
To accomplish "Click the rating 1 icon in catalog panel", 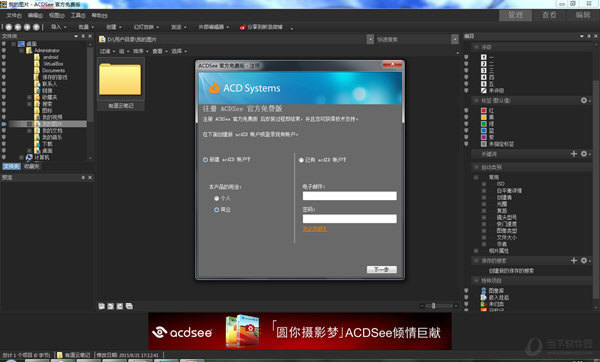I will (484, 57).
